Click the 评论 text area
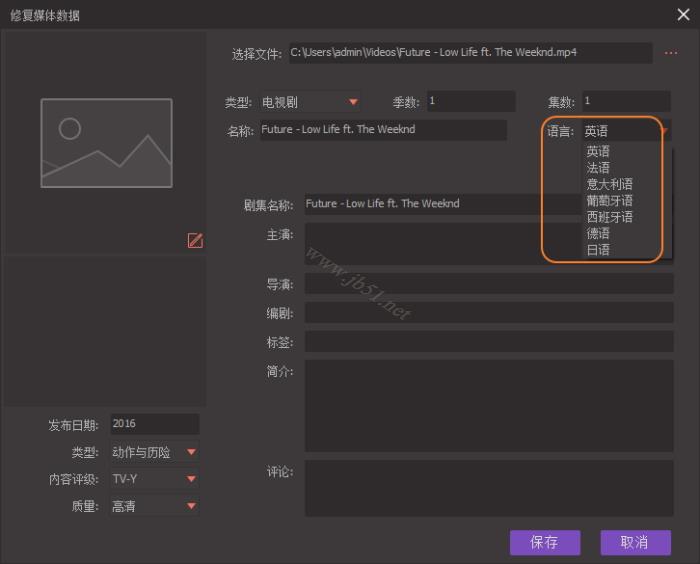This screenshot has height=564, width=700. tap(489, 489)
